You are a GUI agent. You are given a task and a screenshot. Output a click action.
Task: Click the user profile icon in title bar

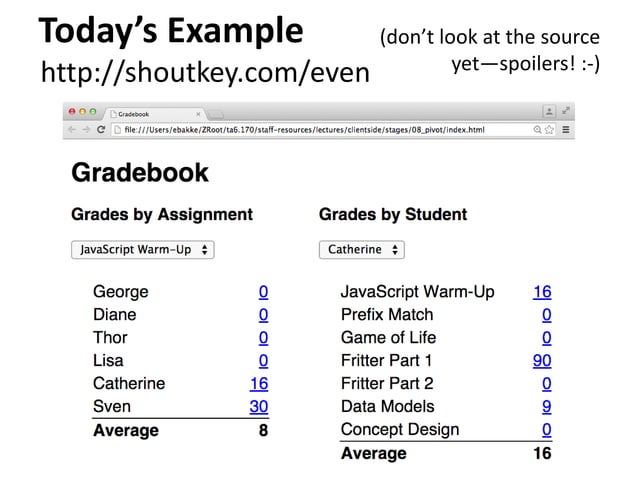point(549,111)
